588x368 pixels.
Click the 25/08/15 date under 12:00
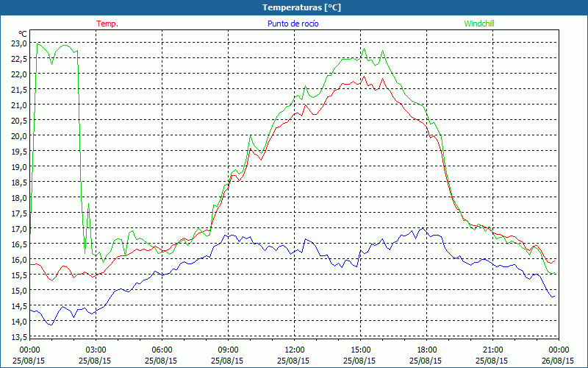click(x=293, y=361)
